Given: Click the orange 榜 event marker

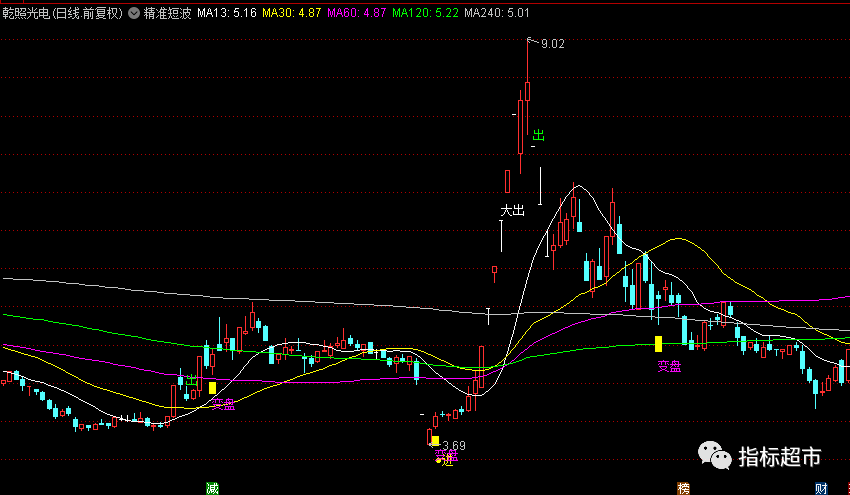Looking at the screenshot, I should tap(684, 488).
